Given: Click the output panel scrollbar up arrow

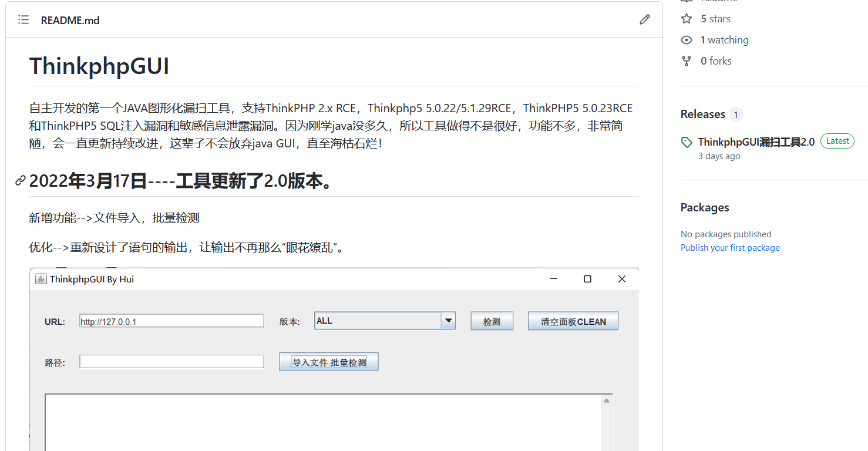Looking at the screenshot, I should (607, 400).
